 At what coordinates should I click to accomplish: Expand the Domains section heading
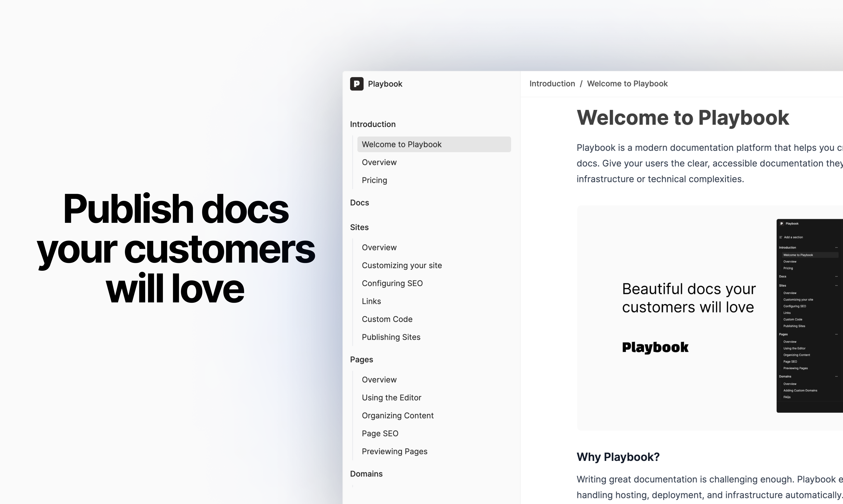coord(366,474)
